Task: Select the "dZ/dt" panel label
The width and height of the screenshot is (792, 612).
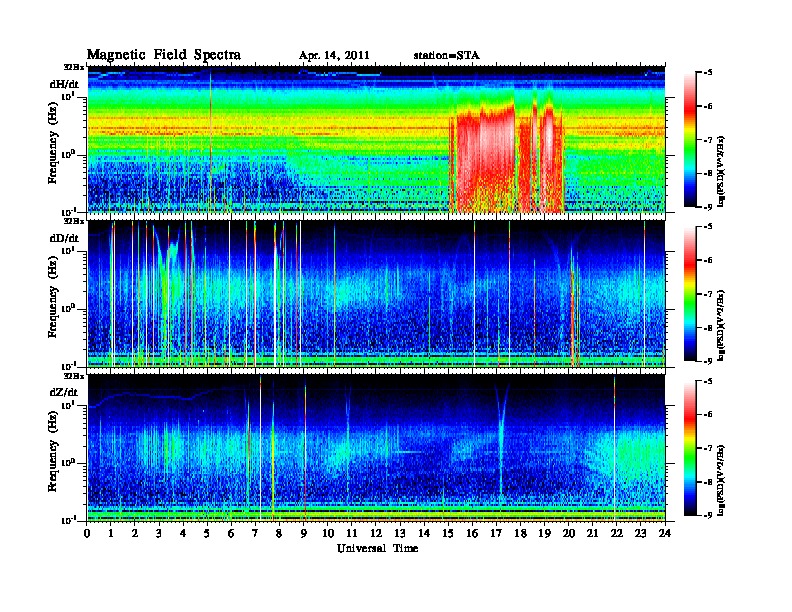Action: (x=64, y=392)
